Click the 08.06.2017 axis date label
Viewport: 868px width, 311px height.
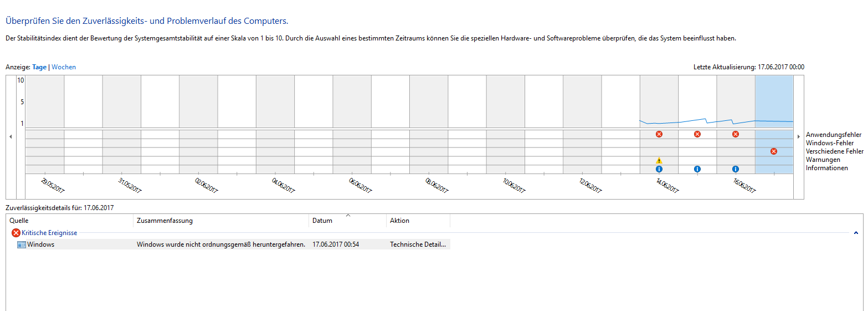tap(437, 186)
